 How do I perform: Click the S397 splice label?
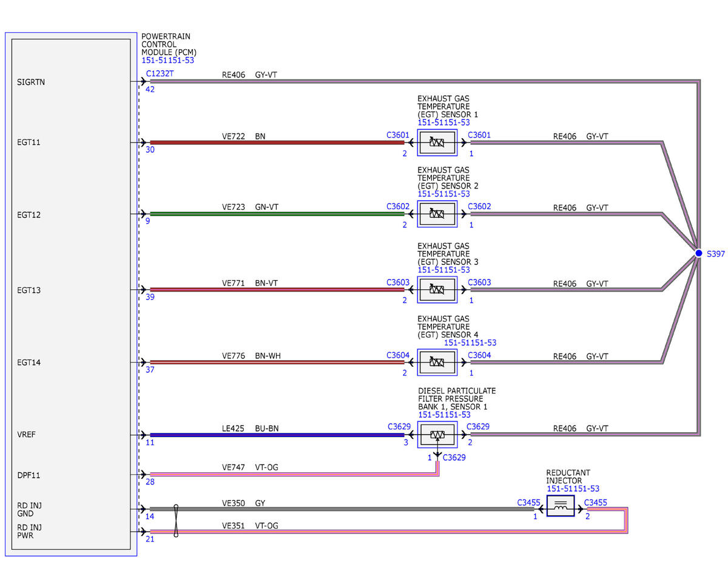[x=716, y=254]
